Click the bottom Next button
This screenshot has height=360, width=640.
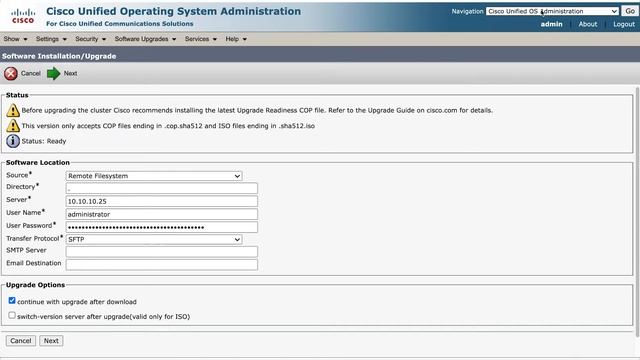(x=51, y=341)
